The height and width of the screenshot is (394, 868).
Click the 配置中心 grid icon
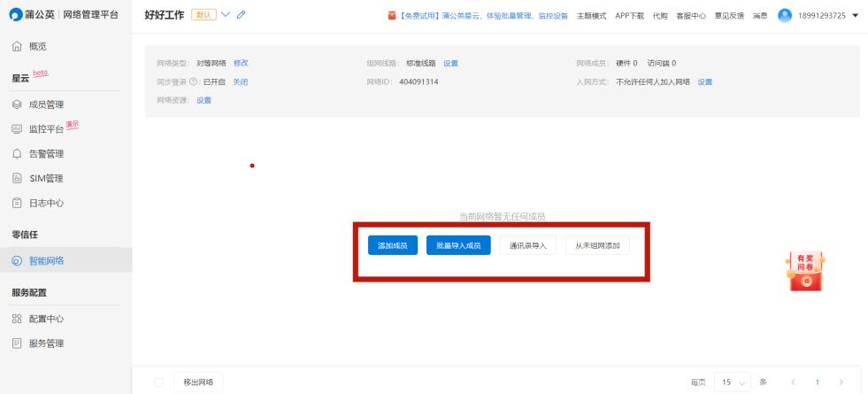(x=17, y=319)
